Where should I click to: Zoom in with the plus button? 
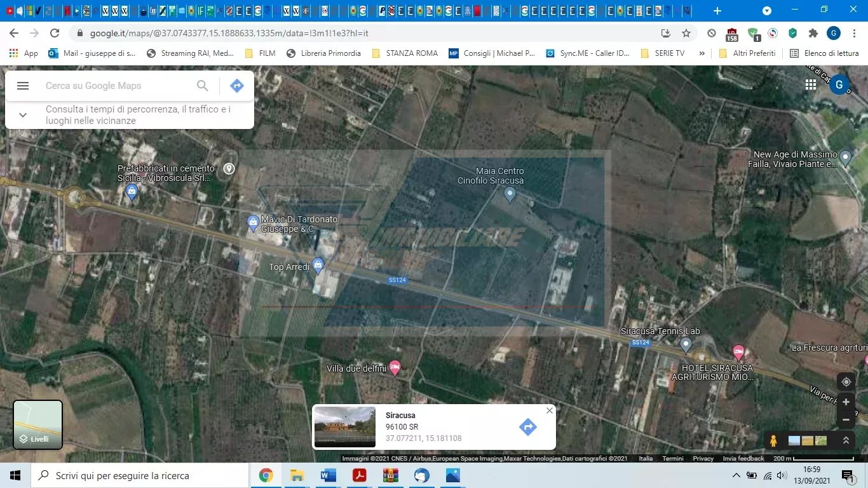pos(846,402)
